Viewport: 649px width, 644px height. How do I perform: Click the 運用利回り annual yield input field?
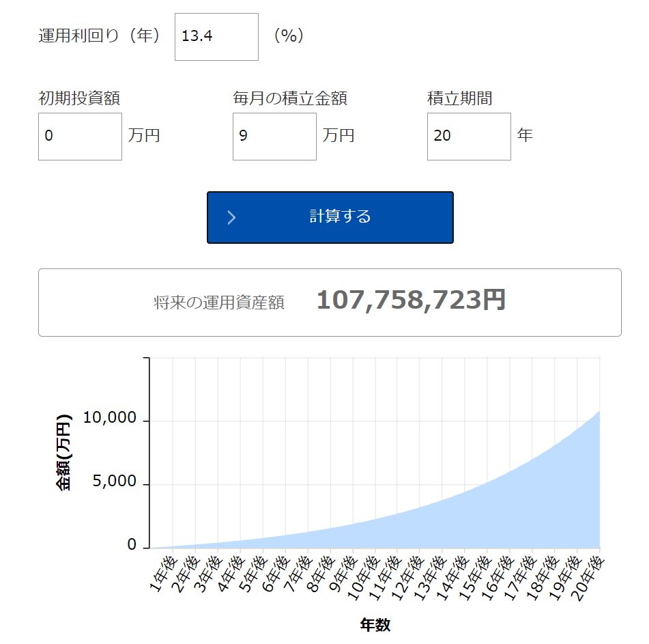216,37
